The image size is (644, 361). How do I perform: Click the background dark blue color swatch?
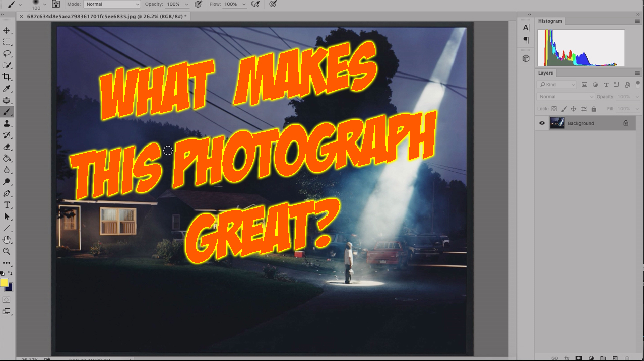pyautogui.click(x=10, y=287)
